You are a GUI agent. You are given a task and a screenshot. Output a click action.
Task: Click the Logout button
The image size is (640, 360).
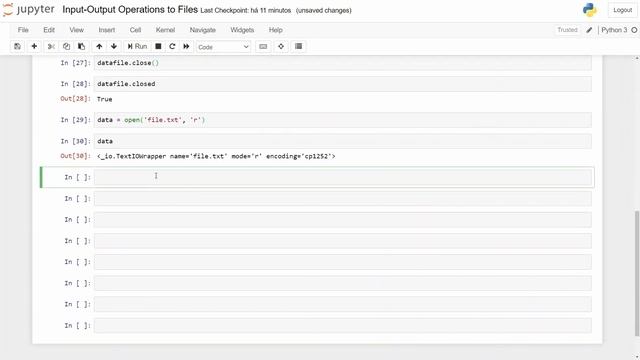coord(622,10)
